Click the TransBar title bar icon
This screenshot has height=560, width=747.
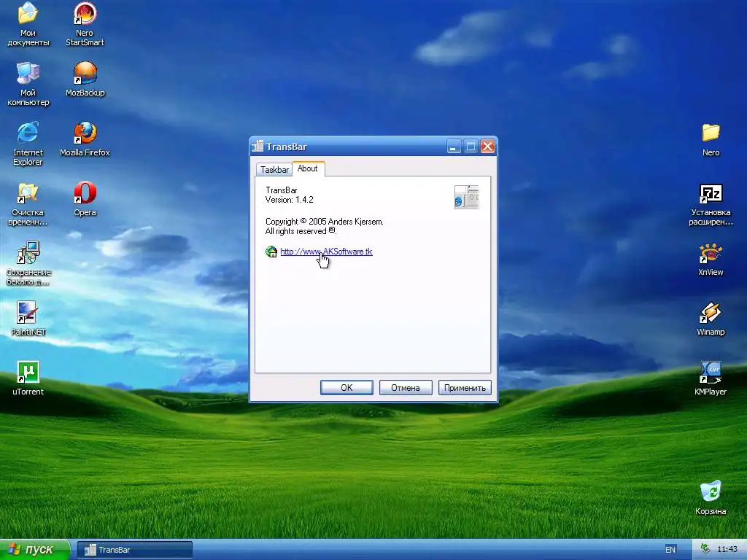258,146
